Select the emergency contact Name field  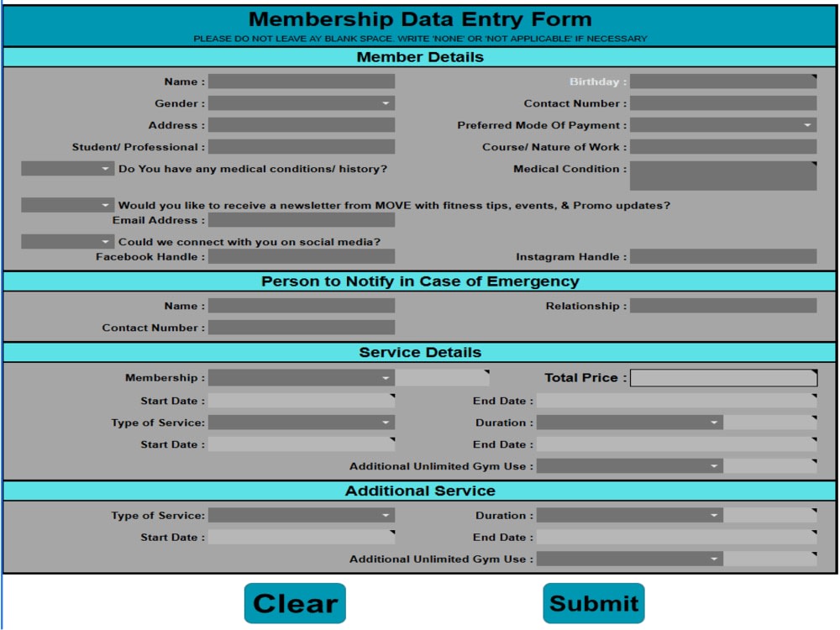coord(302,306)
